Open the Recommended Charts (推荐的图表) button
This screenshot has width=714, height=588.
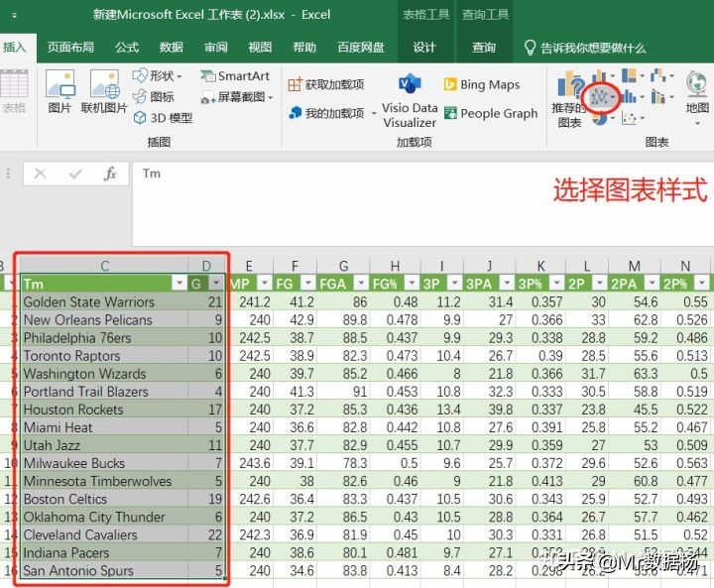point(569,101)
